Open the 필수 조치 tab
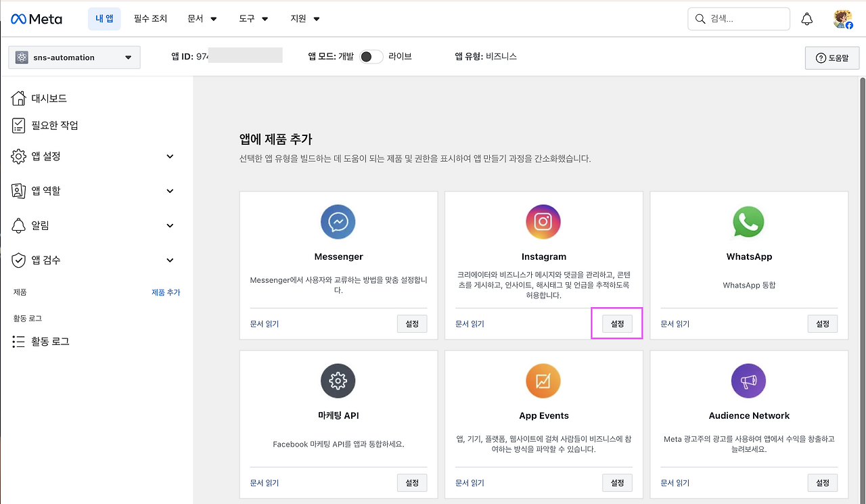The width and height of the screenshot is (866, 504). click(150, 19)
